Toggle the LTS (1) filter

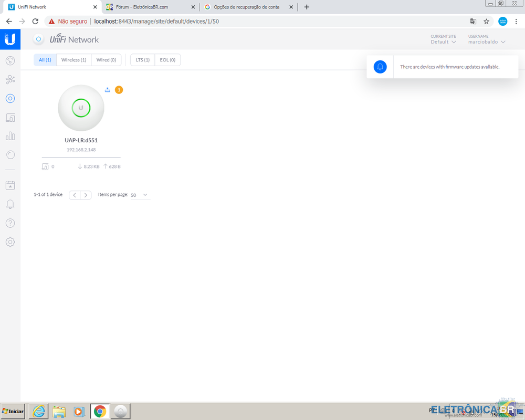click(142, 60)
